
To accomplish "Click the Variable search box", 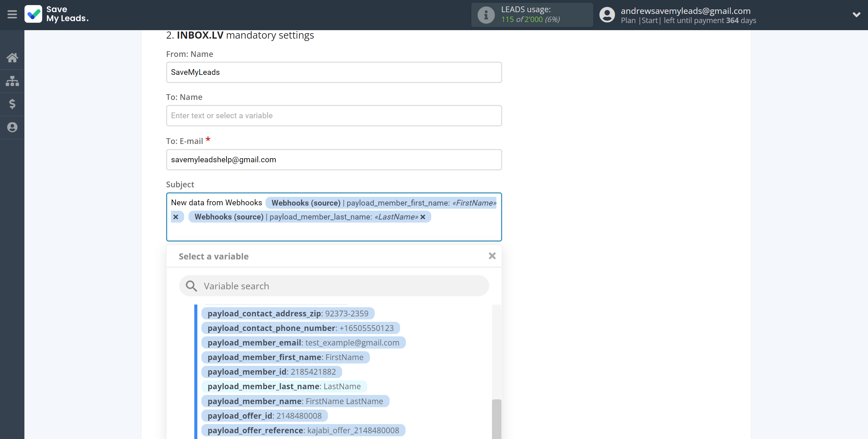I will pos(334,286).
